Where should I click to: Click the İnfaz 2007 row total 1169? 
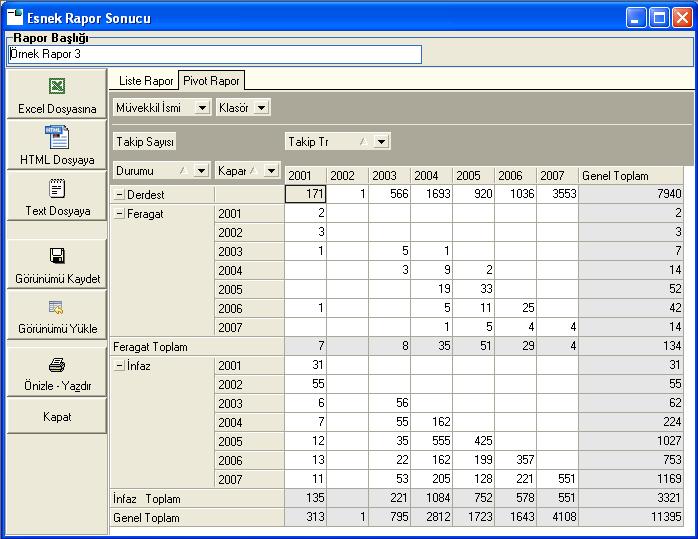click(631, 479)
